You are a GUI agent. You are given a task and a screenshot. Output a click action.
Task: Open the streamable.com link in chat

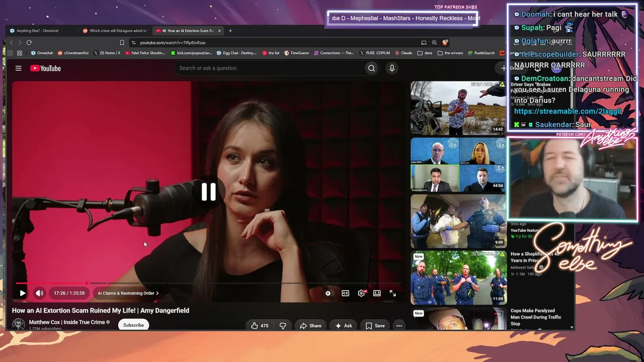tap(568, 111)
